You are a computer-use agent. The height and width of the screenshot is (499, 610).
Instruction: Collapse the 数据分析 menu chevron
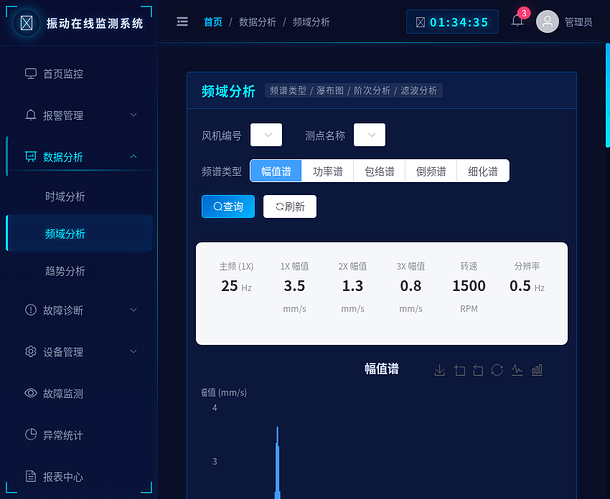coord(133,157)
